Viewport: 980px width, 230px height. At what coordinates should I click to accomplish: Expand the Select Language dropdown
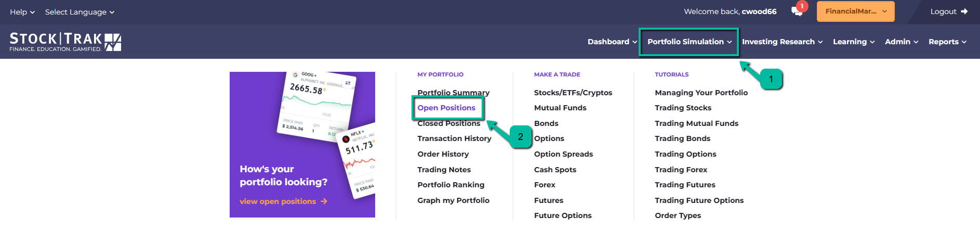(80, 12)
